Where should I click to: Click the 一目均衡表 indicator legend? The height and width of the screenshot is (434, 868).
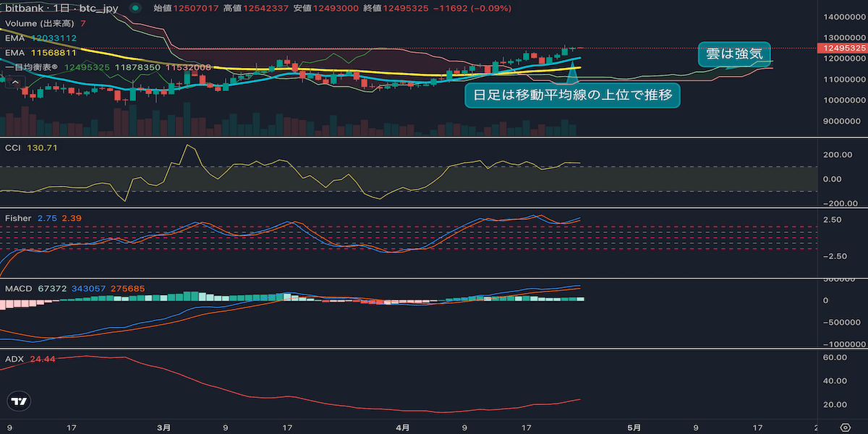(32, 67)
